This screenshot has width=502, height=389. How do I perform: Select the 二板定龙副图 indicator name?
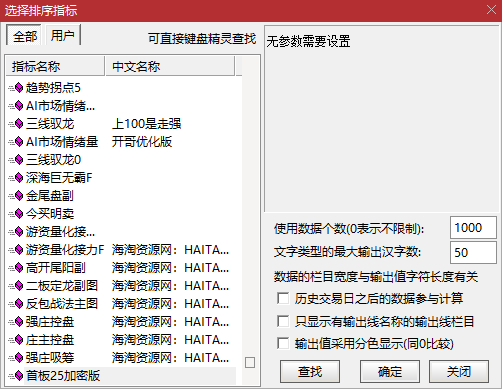coord(62,286)
